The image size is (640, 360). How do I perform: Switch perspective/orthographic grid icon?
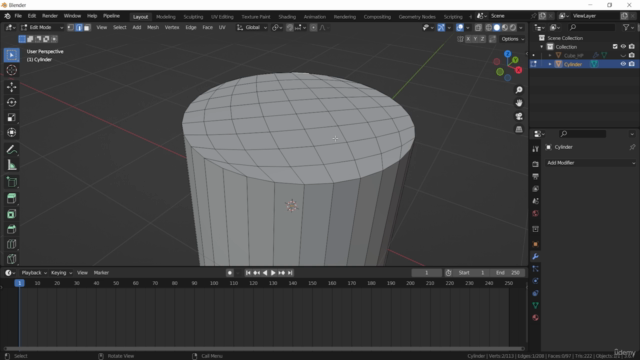click(x=519, y=129)
